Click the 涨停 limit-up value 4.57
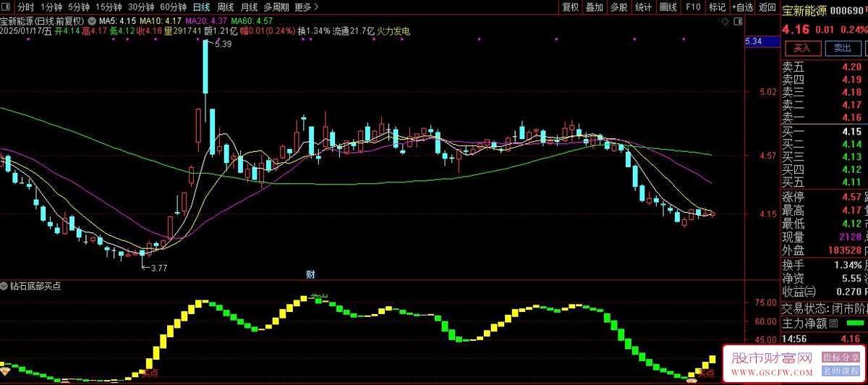Image resolution: width=868 pixels, height=385 pixels. (851, 198)
